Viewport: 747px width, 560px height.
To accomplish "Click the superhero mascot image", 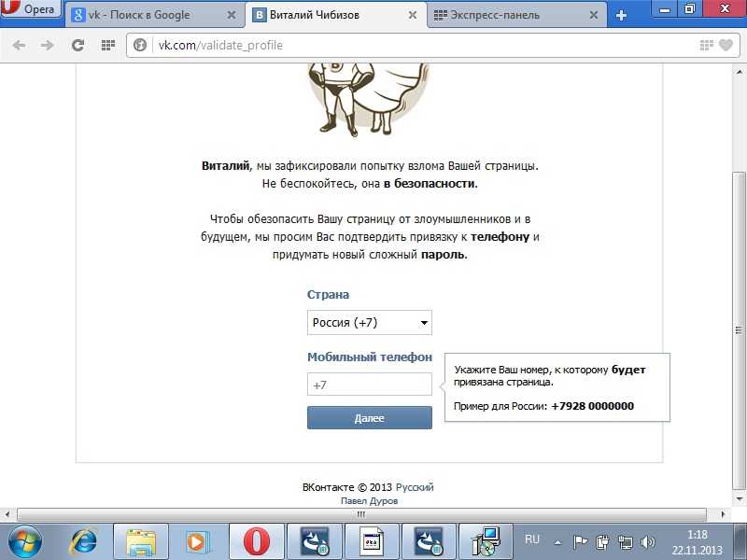I will 368,99.
